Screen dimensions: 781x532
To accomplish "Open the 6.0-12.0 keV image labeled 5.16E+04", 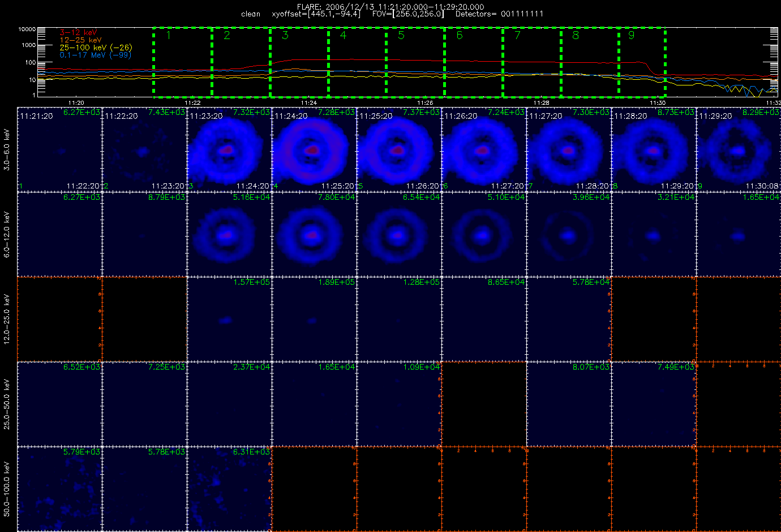I will [229, 234].
